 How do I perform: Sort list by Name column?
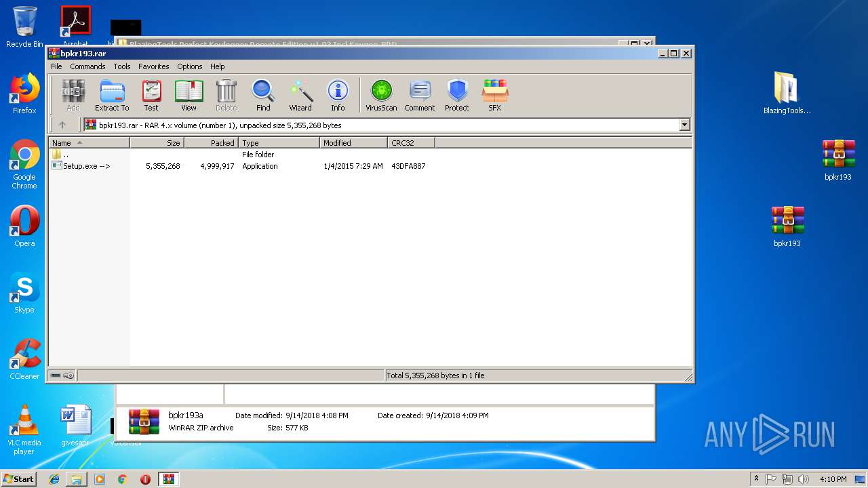pyautogui.click(x=89, y=142)
